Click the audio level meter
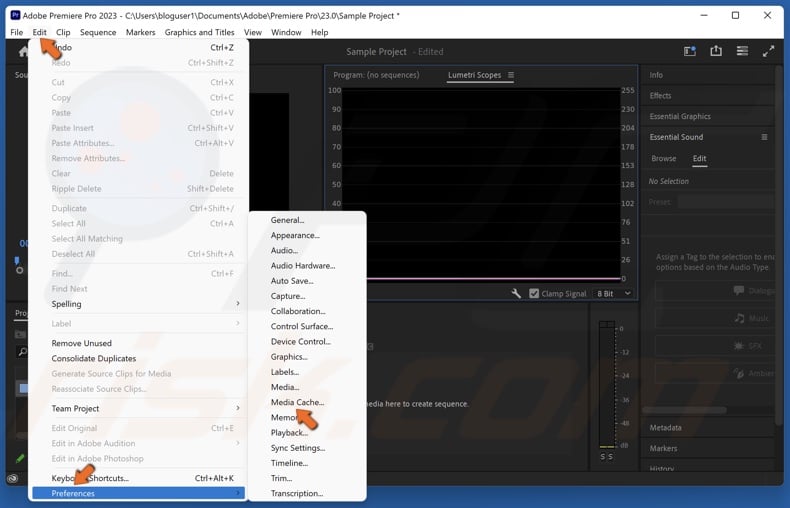The image size is (790, 508). pos(607,384)
